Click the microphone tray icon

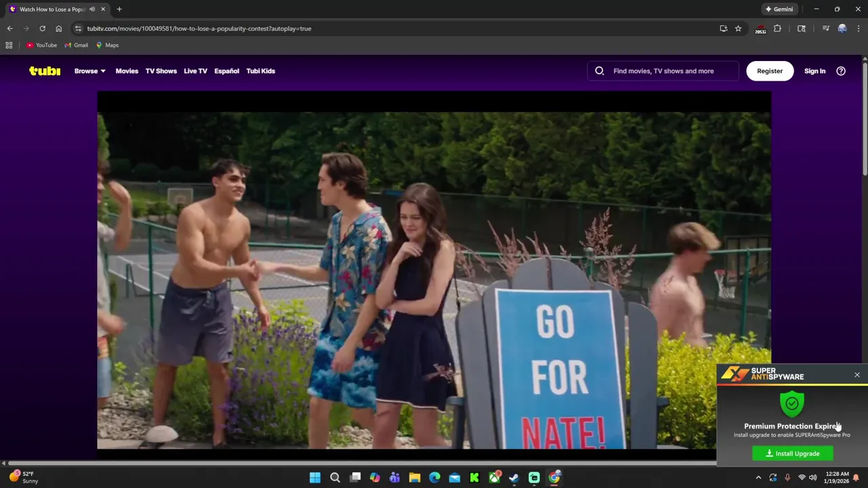(x=787, y=478)
